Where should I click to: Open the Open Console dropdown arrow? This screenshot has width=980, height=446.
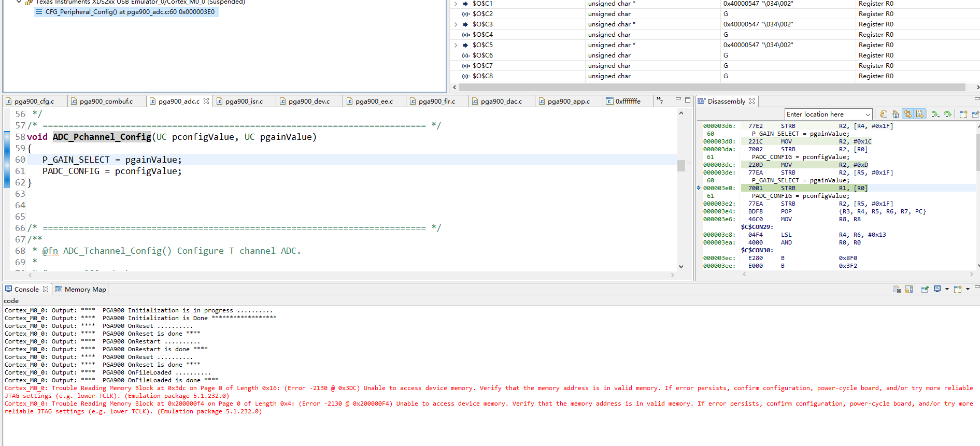pos(968,289)
